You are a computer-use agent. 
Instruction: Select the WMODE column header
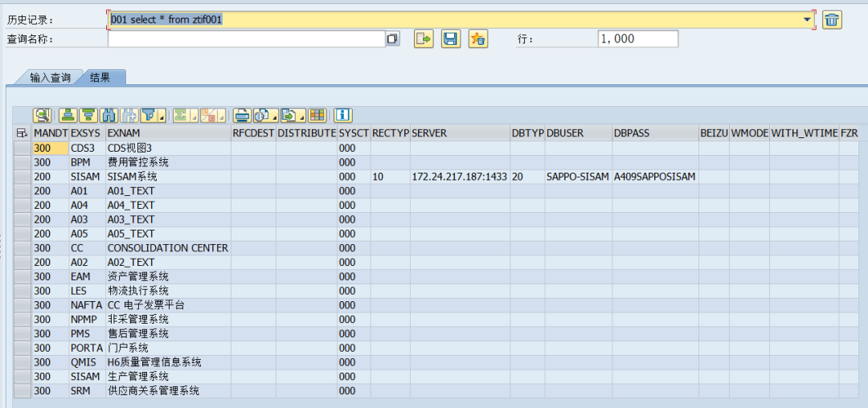(750, 133)
